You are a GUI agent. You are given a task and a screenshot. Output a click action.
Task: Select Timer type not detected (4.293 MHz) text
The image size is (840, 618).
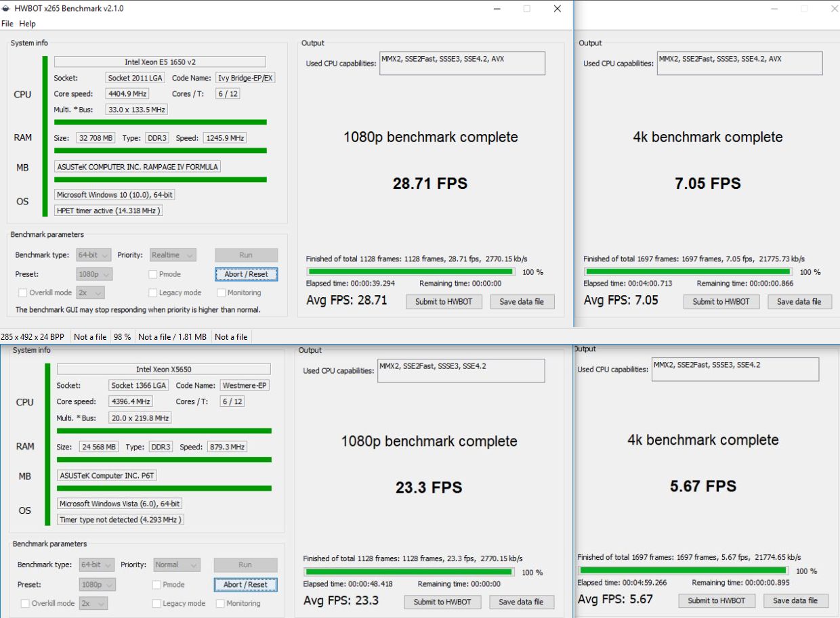[121, 520]
